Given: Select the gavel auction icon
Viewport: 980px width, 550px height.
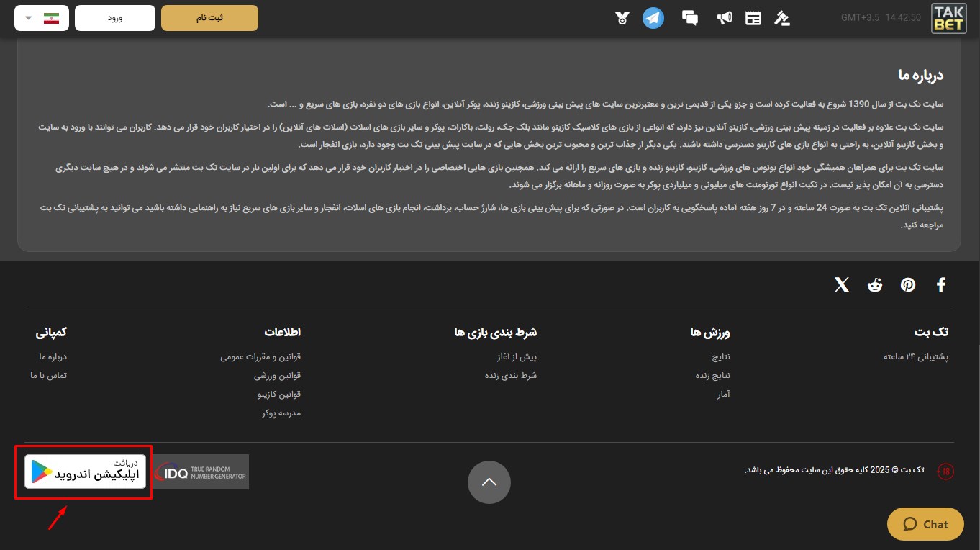Looking at the screenshot, I should point(781,18).
